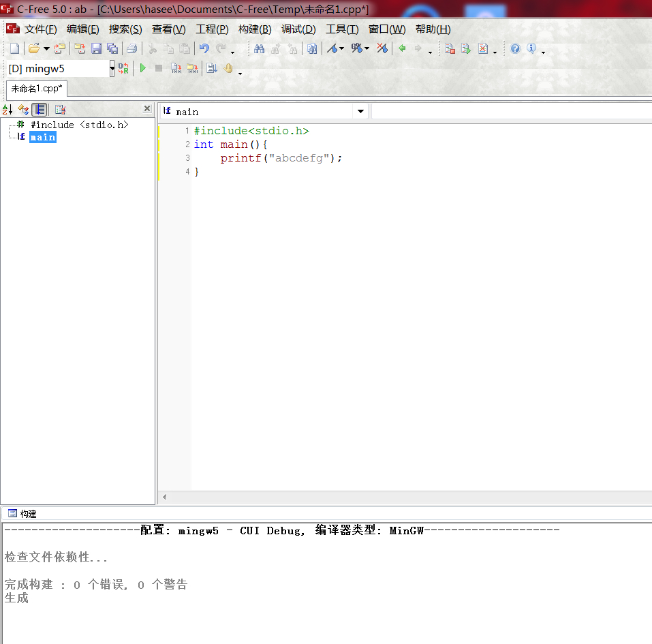Open the 查看(V) menu
Viewport: 652px width, 644px height.
pos(168,29)
